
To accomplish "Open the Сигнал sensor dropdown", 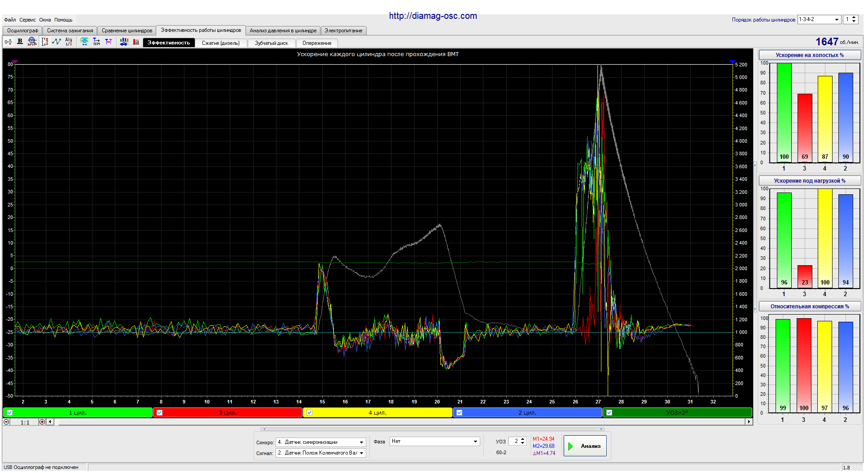I will coord(361,453).
